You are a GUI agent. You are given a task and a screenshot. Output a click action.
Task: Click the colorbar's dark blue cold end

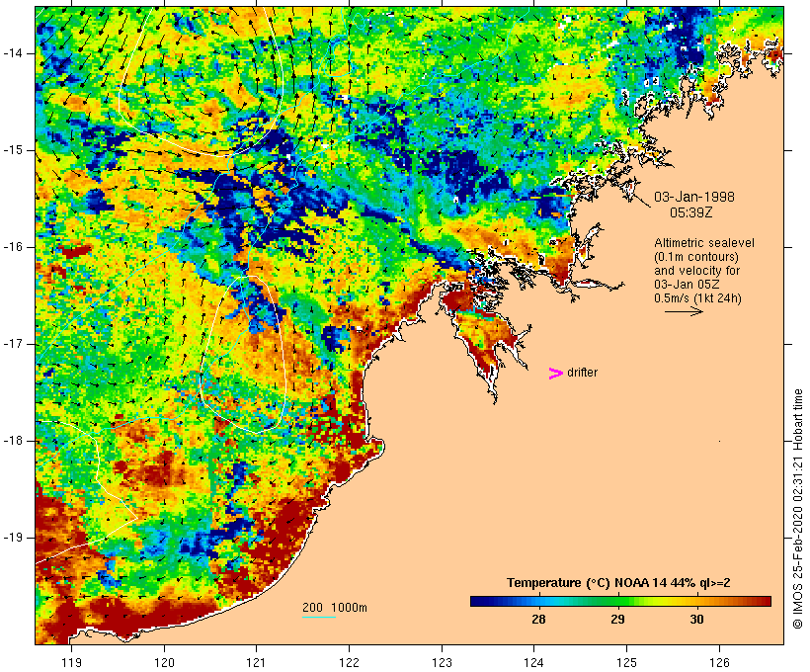pos(478,601)
